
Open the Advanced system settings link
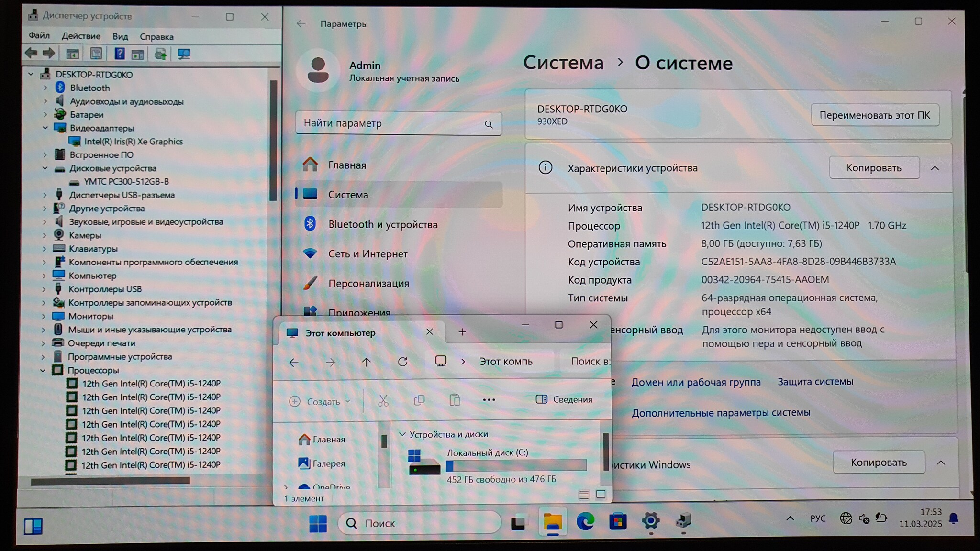721,413
